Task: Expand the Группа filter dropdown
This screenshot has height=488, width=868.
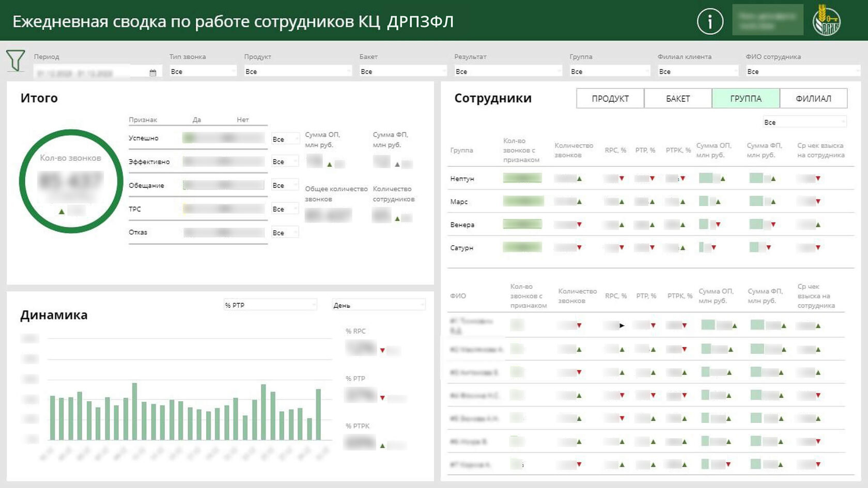Action: pyautogui.click(x=610, y=71)
